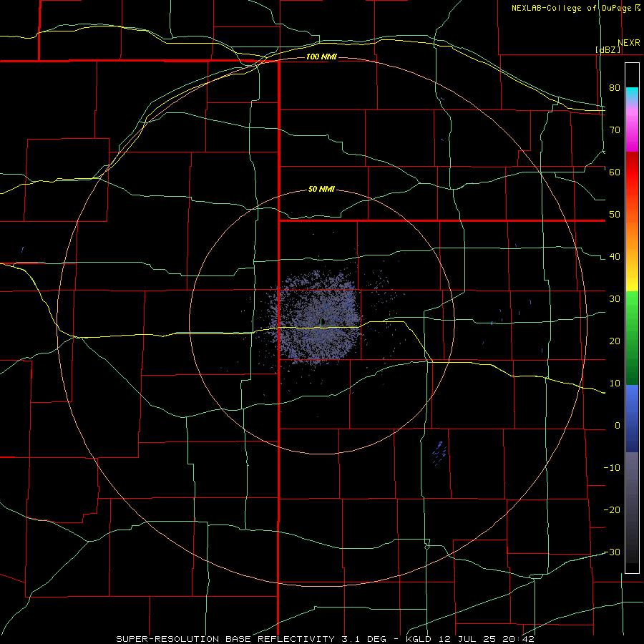Click the 70 value on dBZ scale
This screenshot has height=644, width=644.
(615, 130)
